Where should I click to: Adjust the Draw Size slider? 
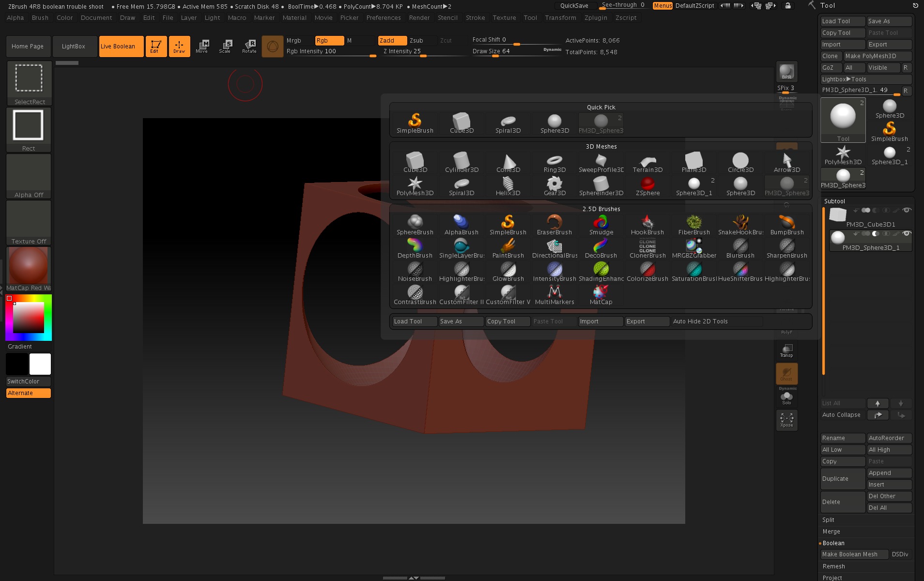[516, 51]
